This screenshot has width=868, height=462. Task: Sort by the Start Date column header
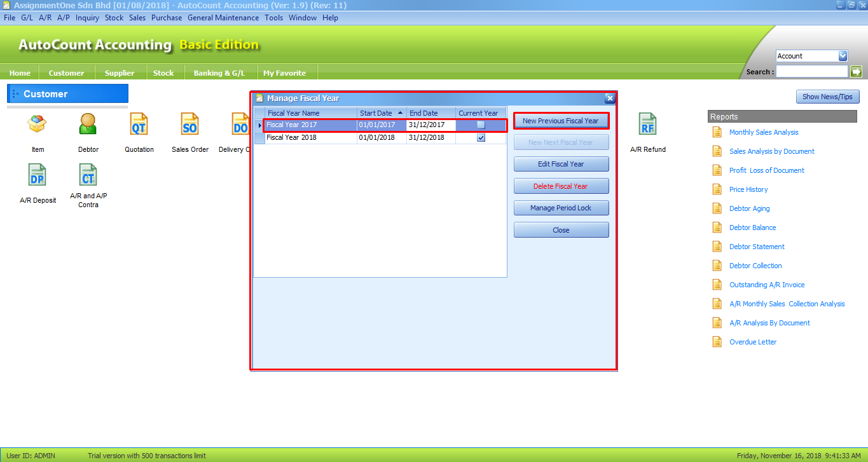[381, 113]
